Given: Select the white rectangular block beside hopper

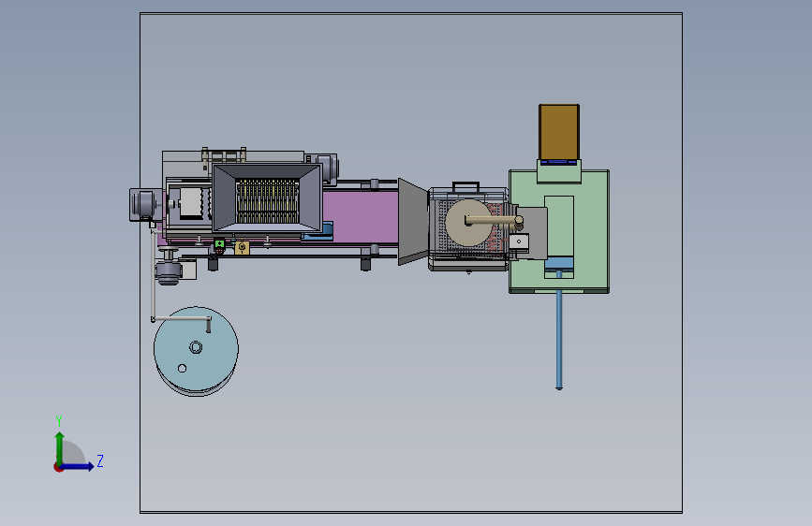Looking at the screenshot, I should (190, 203).
